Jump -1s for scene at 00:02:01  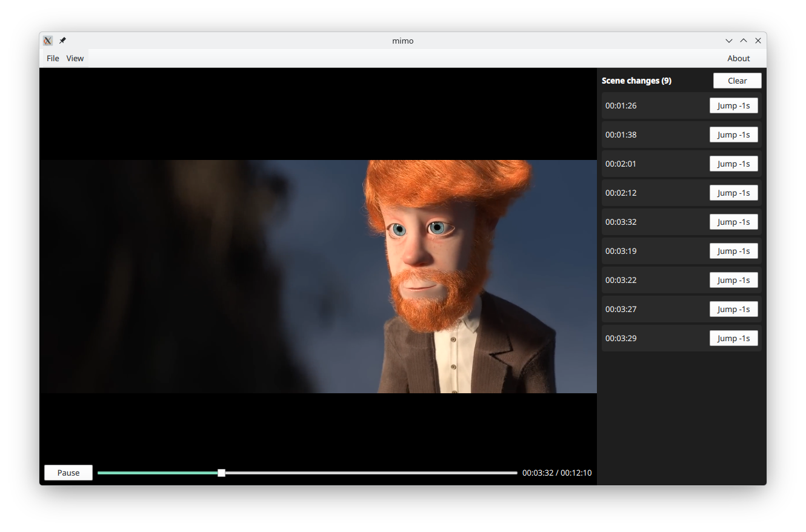coord(734,164)
